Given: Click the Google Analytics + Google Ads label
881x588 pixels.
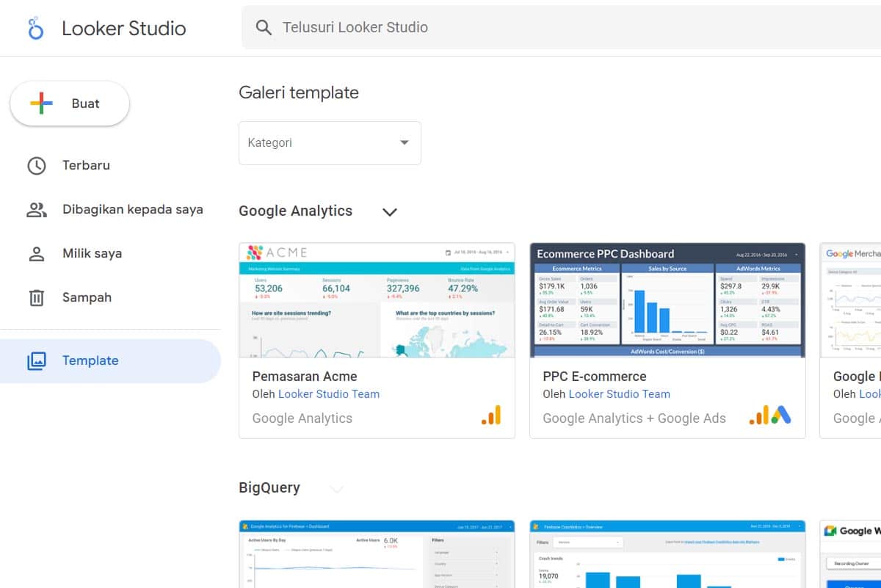Looking at the screenshot, I should tap(634, 418).
